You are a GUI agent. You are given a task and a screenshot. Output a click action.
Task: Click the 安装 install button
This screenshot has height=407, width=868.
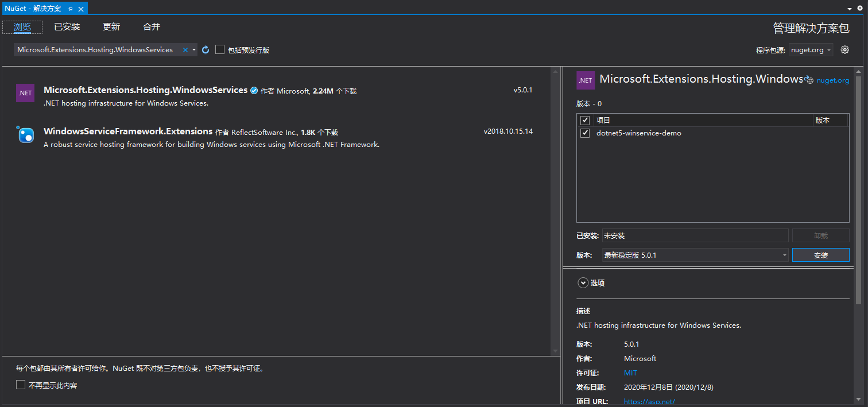(x=821, y=255)
